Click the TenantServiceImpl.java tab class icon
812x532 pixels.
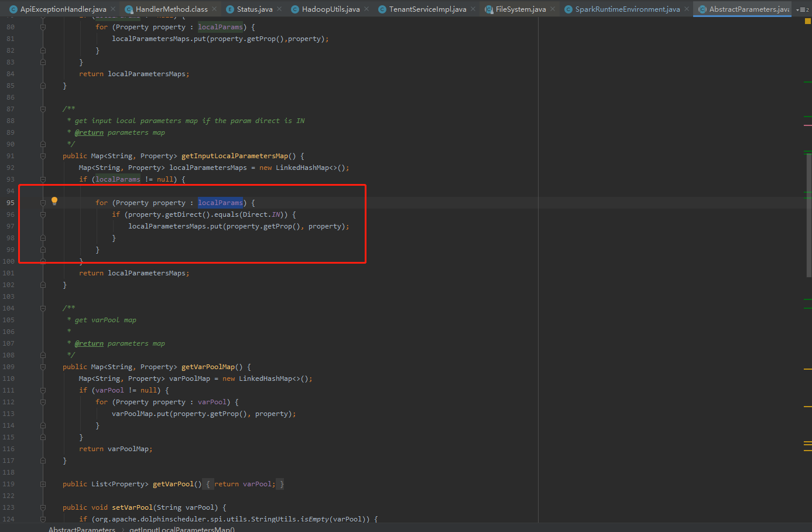coord(382,9)
